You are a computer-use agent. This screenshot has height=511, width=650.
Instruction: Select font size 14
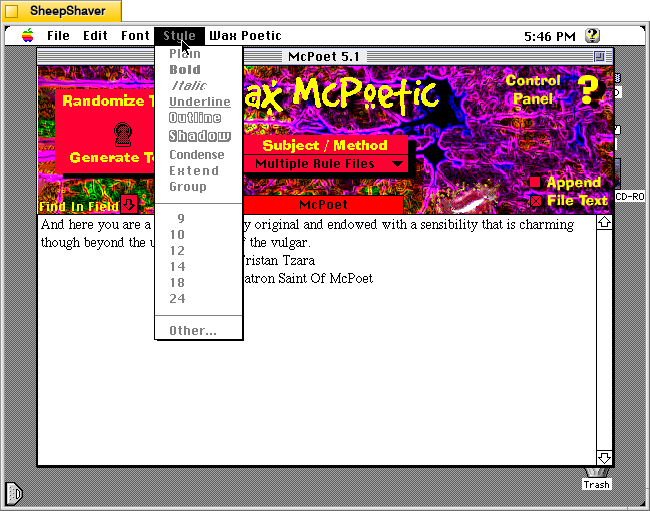(x=199, y=266)
